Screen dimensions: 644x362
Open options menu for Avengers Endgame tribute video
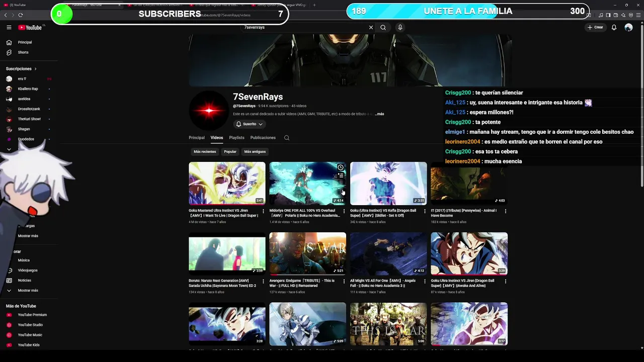coord(344,282)
